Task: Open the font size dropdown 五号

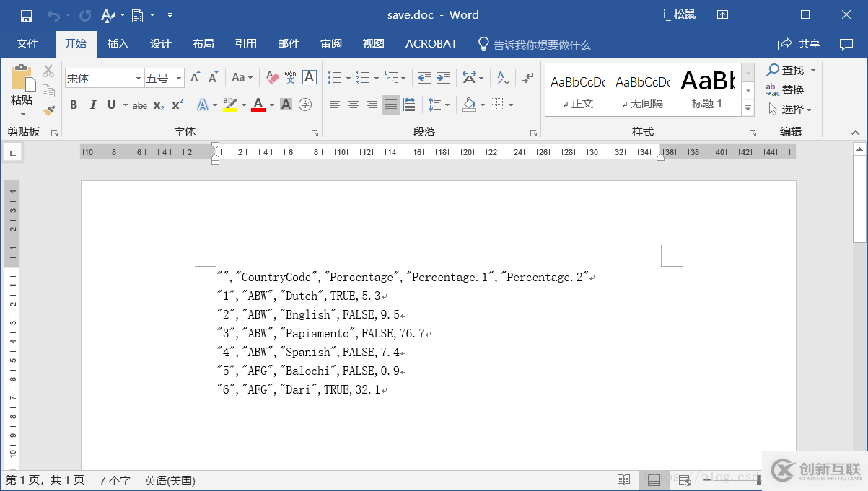Action: [179, 78]
